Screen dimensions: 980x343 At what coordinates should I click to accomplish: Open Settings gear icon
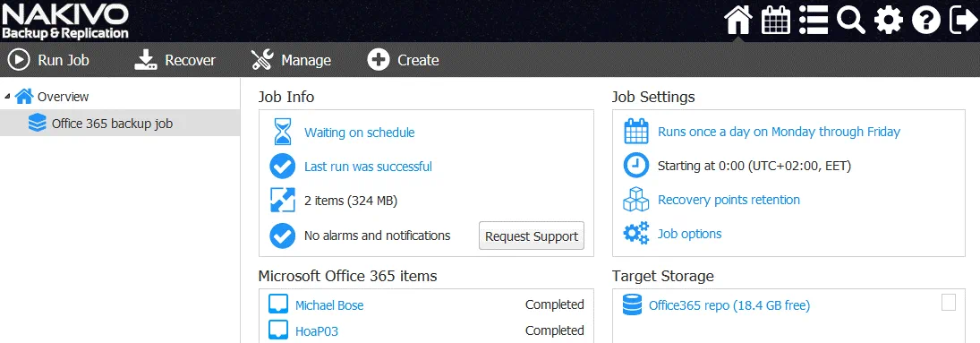(888, 20)
